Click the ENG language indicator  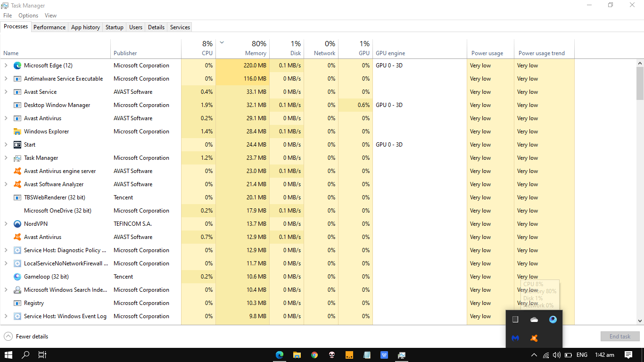582,355
